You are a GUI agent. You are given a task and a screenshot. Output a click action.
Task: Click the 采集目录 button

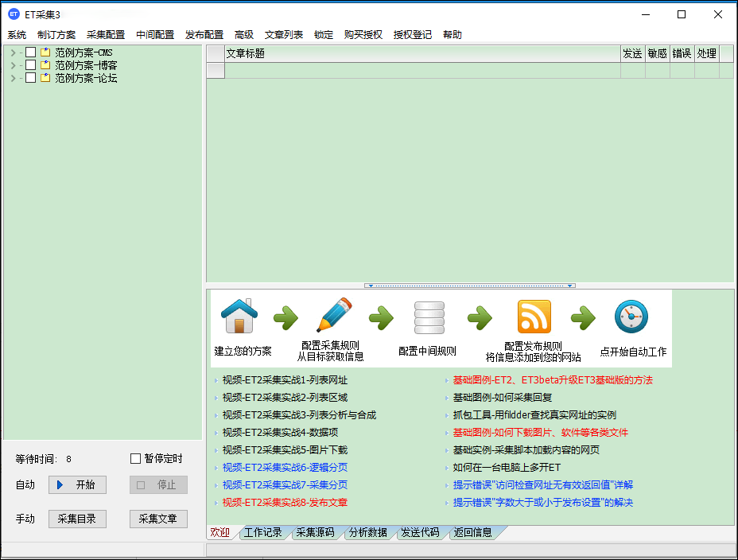tap(77, 519)
